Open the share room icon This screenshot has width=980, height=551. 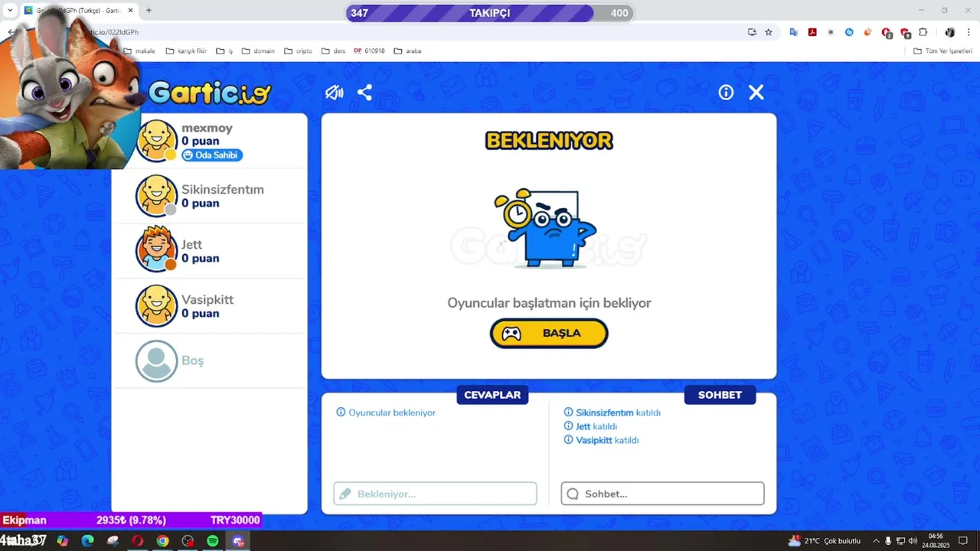coord(364,93)
